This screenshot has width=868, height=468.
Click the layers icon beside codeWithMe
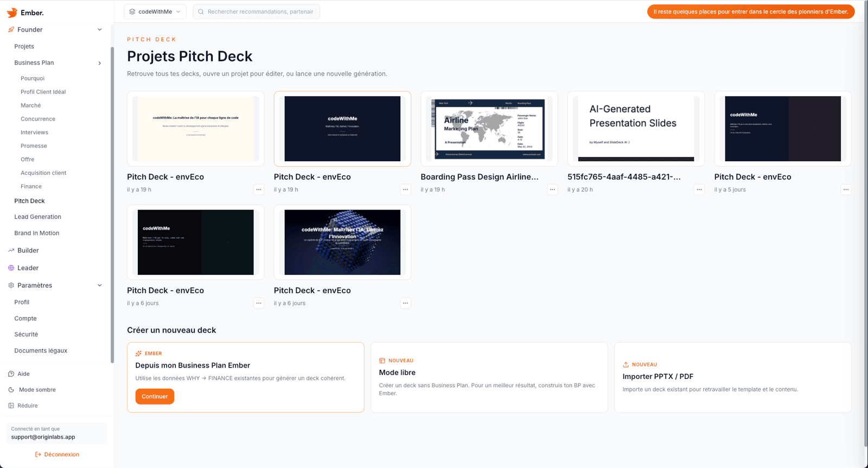[x=132, y=11]
